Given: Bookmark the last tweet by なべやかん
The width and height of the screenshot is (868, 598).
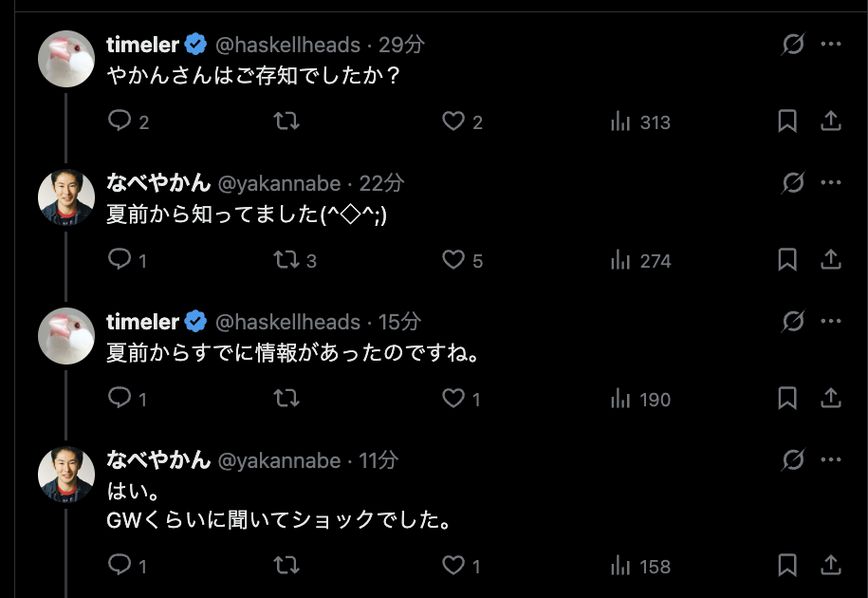Looking at the screenshot, I should click(787, 566).
